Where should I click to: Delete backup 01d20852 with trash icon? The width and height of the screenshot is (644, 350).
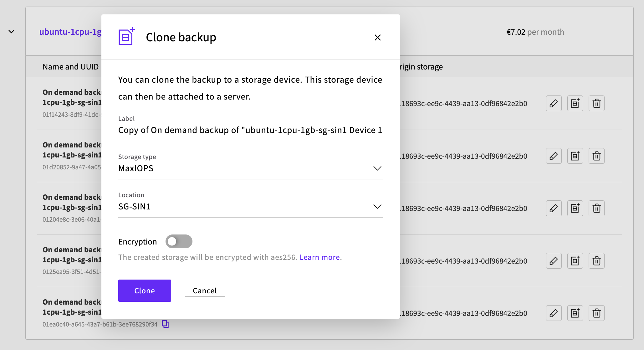596,156
